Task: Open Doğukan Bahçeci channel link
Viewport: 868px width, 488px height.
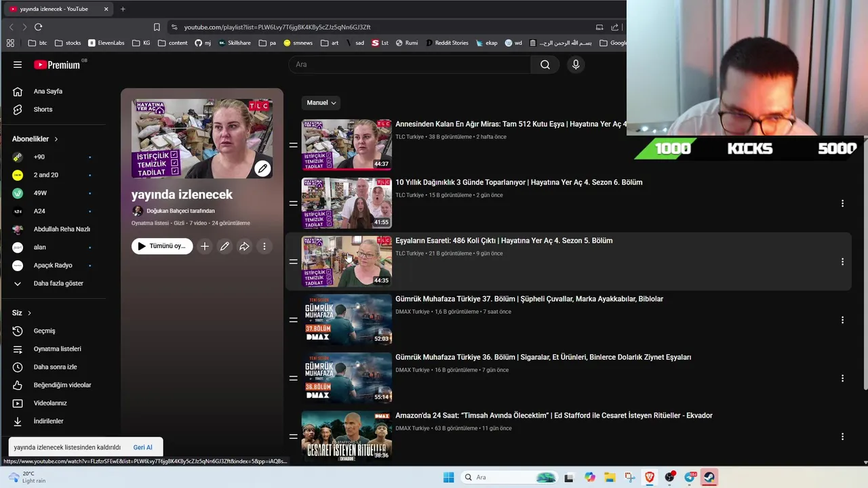Action: tap(180, 211)
